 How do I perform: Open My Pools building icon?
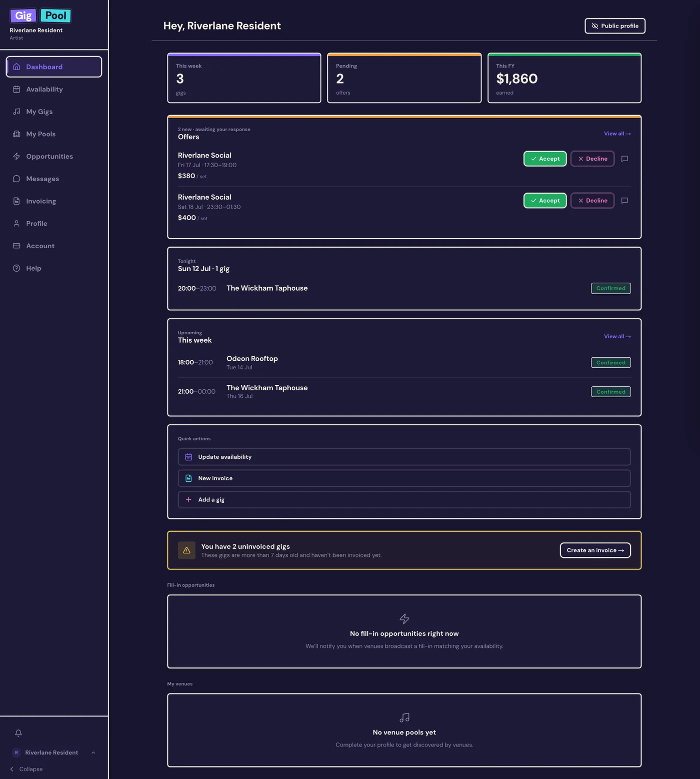tap(16, 134)
